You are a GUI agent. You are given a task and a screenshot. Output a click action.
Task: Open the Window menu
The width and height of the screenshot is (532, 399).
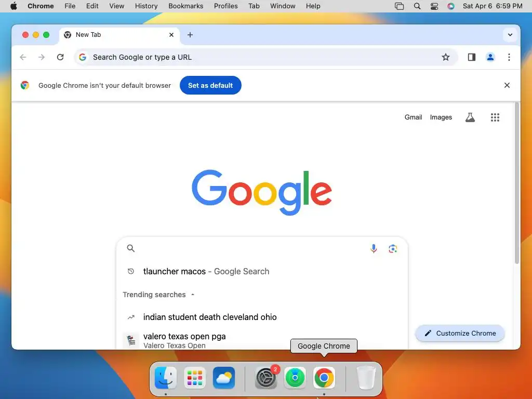click(283, 6)
